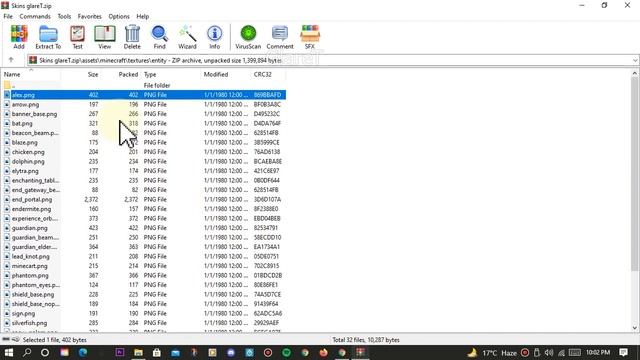Viewport: 640px width, 360px height.
Task: Open the Options menu
Action: (119, 16)
